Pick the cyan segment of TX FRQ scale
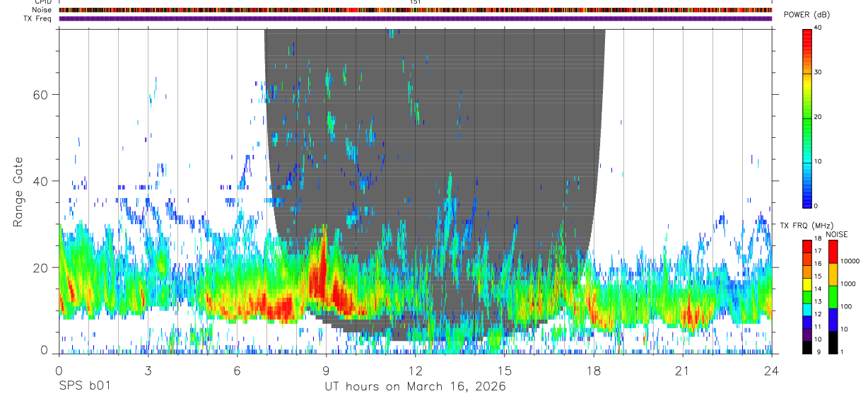 pos(807,310)
